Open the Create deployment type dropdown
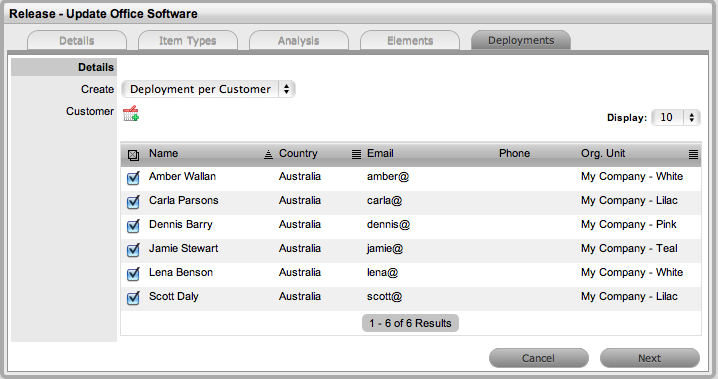Image resolution: width=718 pixels, height=379 pixels. (x=208, y=89)
